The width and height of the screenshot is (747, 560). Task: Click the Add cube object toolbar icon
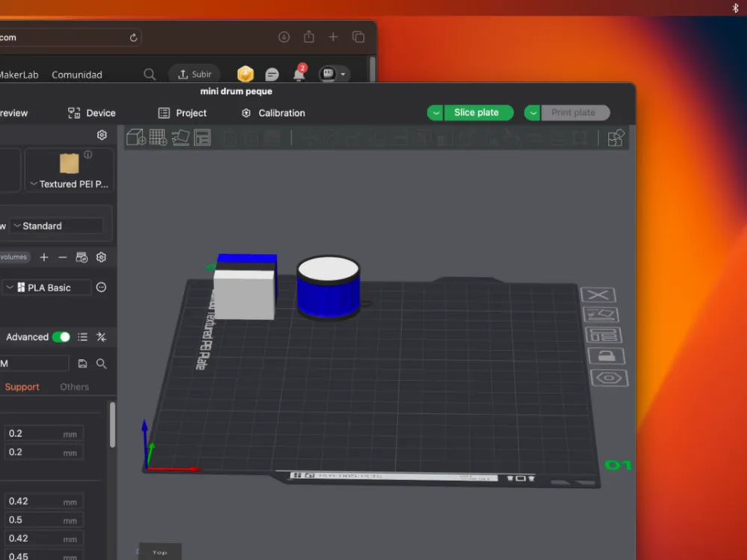136,137
